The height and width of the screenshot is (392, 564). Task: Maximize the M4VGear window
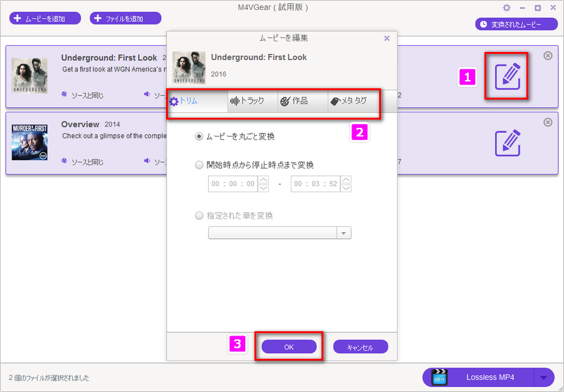coord(538,8)
